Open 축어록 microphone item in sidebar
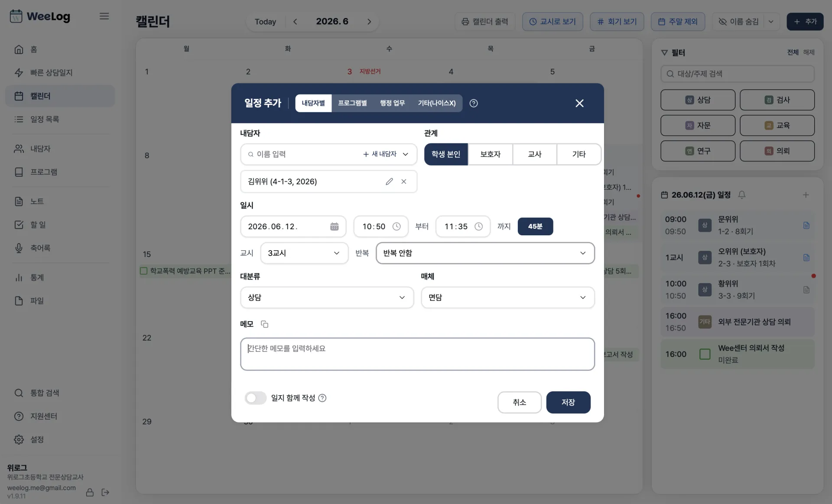 coord(60,248)
